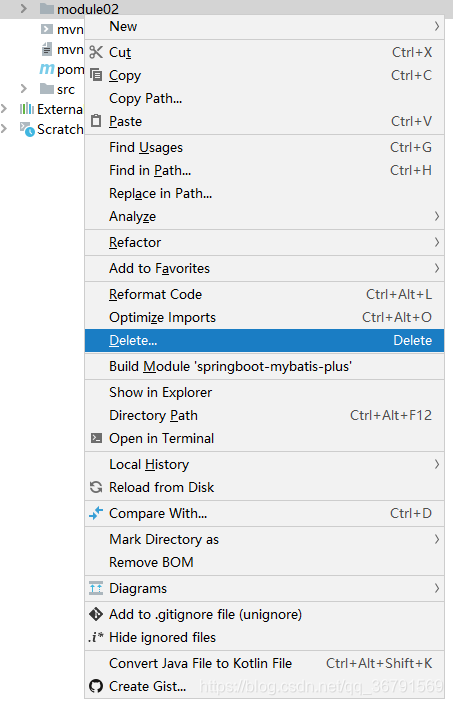Click the gitignore diamond icon
Image resolution: width=453 pixels, height=705 pixels.
[x=96, y=614]
